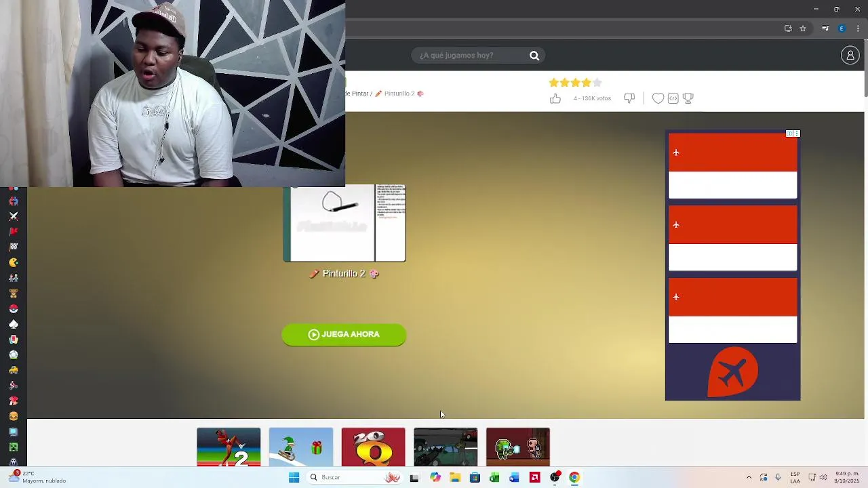
Task: Open the teddy bear category icon
Action: 14,293
